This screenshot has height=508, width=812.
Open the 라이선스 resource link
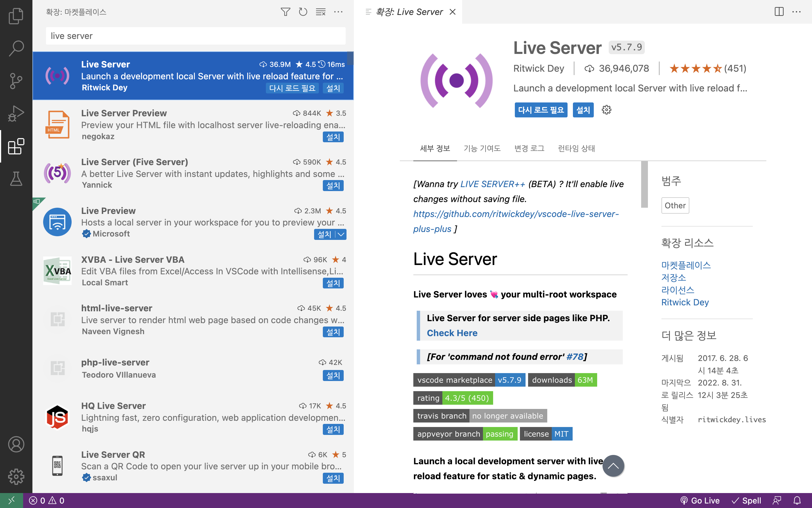pos(678,290)
